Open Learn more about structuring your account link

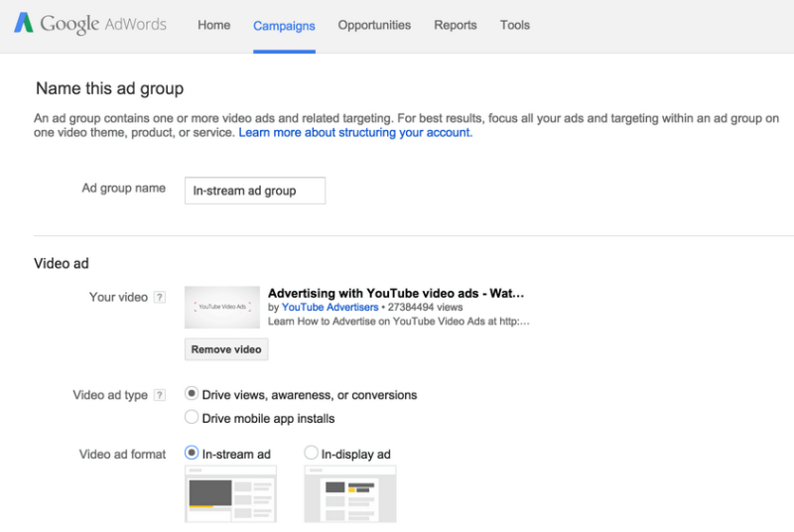354,133
